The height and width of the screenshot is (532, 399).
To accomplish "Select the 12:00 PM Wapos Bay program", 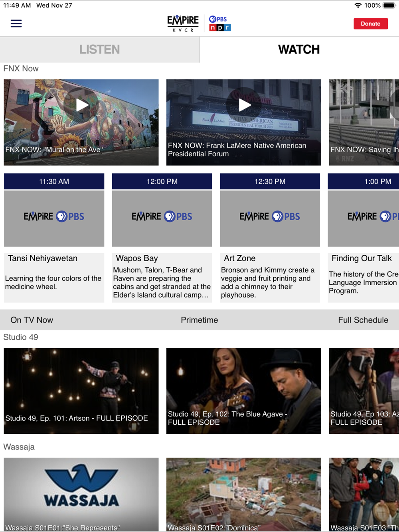I will tap(162, 238).
